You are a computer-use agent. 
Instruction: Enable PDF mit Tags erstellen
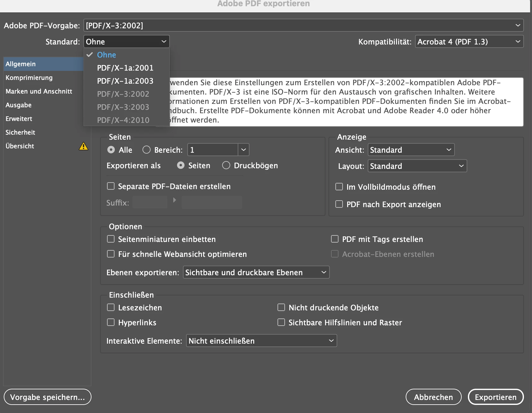[335, 239]
